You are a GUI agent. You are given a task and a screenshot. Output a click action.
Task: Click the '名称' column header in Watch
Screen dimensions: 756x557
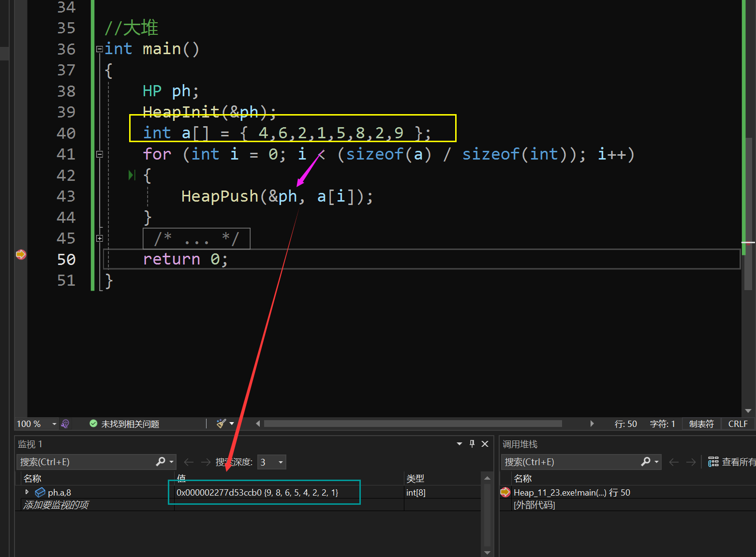pos(32,478)
